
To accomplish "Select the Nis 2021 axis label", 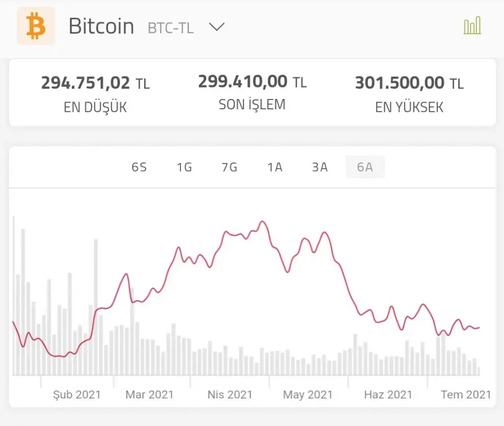I will coord(230,394).
